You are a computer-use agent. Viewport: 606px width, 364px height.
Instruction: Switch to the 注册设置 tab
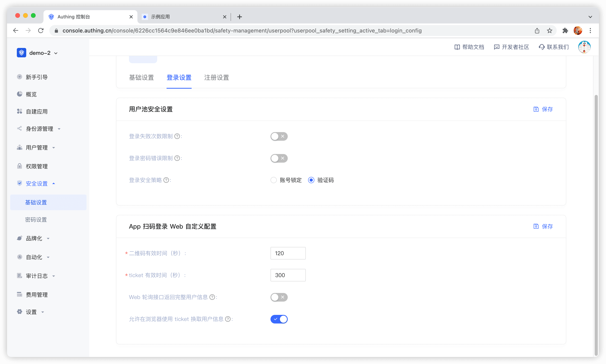216,78
